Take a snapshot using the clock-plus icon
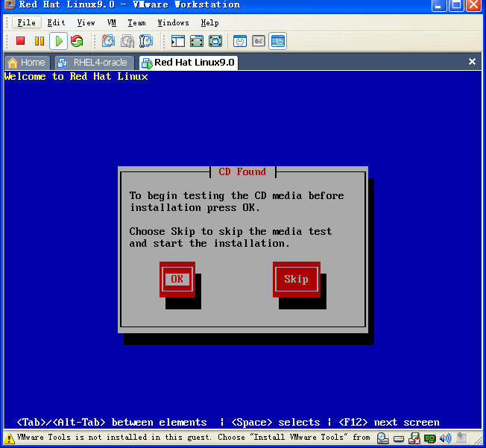486x448 pixels. [x=109, y=41]
